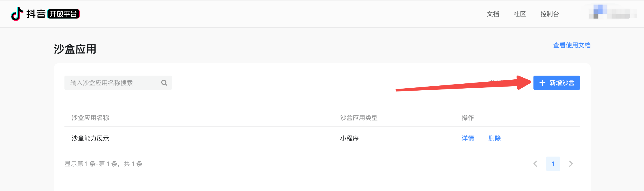Open the 控制台 menu

(550, 14)
